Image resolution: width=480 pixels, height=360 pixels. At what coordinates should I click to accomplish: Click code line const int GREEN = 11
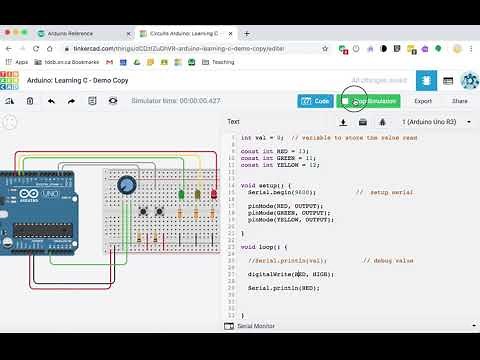(x=278, y=158)
